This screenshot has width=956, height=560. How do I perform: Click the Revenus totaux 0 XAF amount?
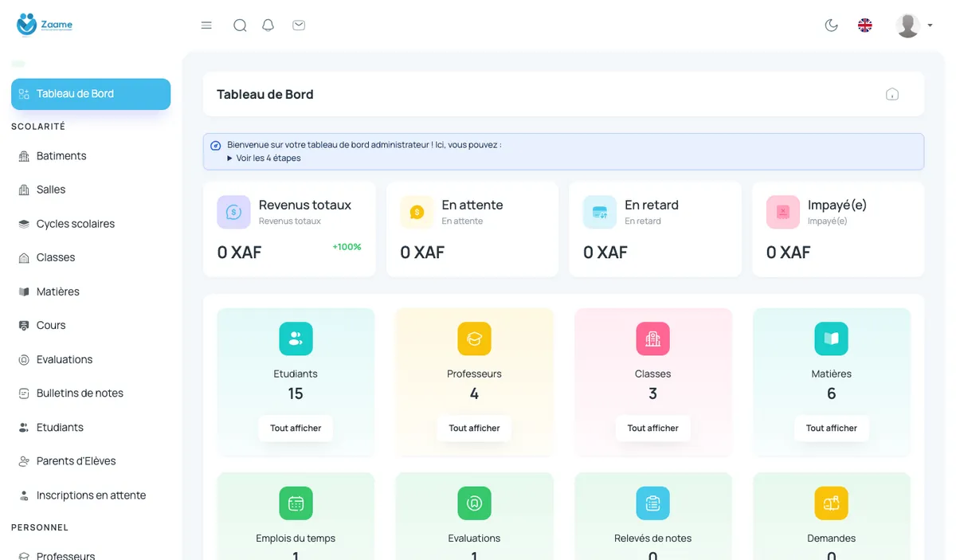(239, 253)
